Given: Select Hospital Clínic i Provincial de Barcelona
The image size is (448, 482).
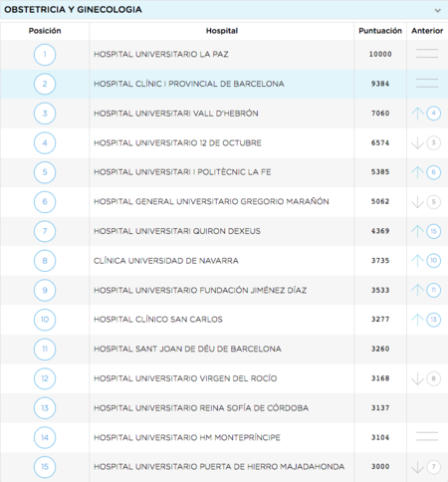Looking at the screenshot, I should click(x=189, y=84).
